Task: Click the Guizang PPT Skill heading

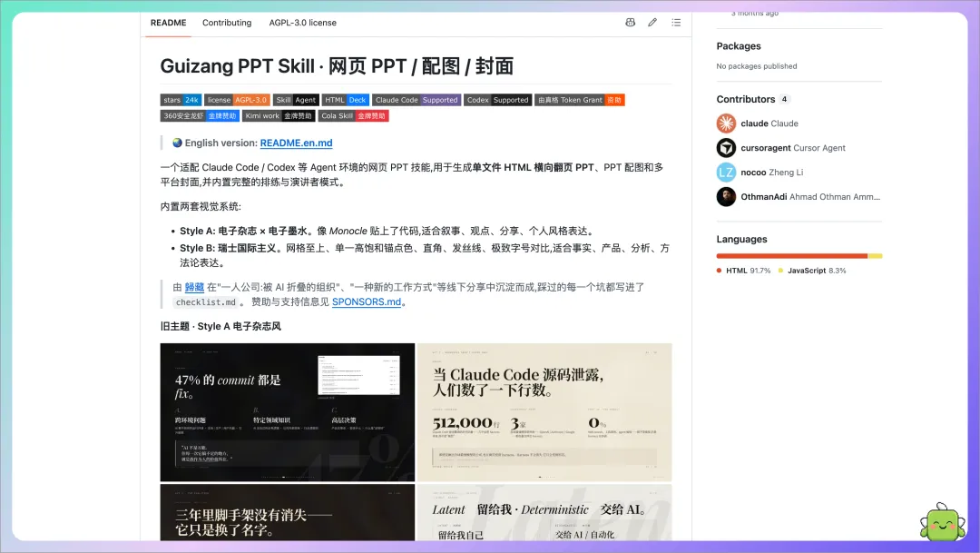Action: (x=337, y=65)
